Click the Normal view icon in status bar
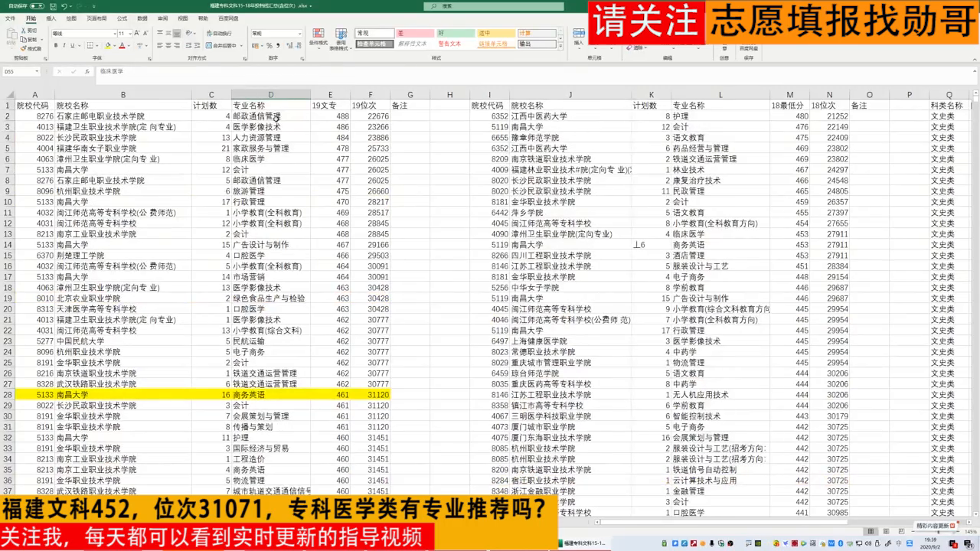Screen dimensions: 980x551 coord(871,531)
